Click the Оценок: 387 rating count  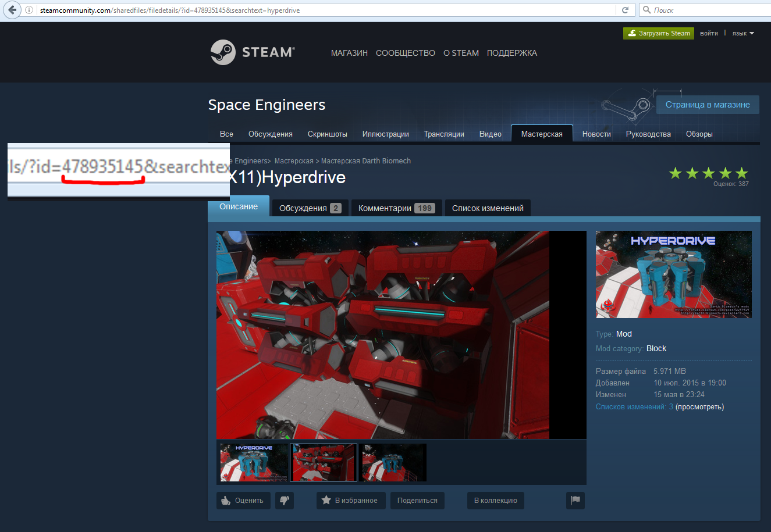(731, 184)
